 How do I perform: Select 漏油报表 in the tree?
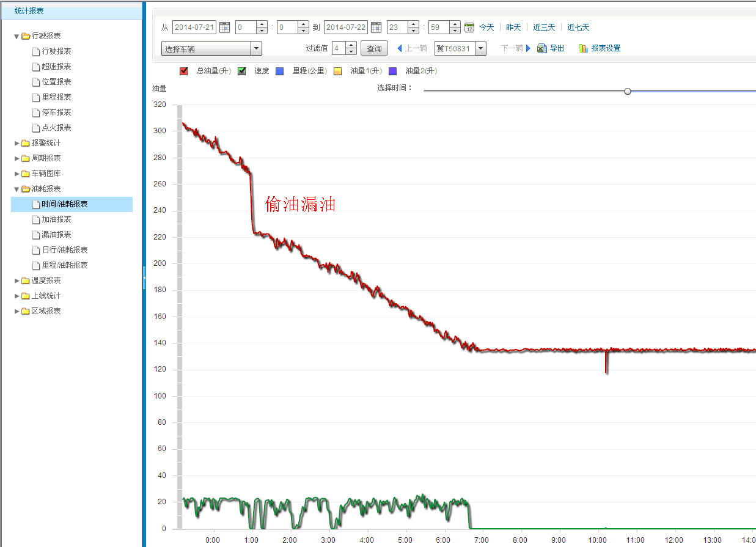pos(56,235)
